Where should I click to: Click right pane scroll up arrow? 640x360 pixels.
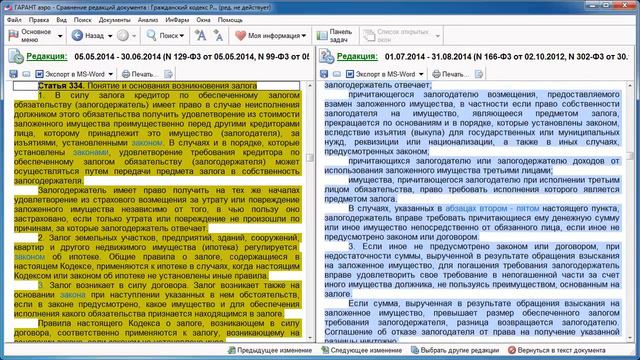click(x=631, y=86)
